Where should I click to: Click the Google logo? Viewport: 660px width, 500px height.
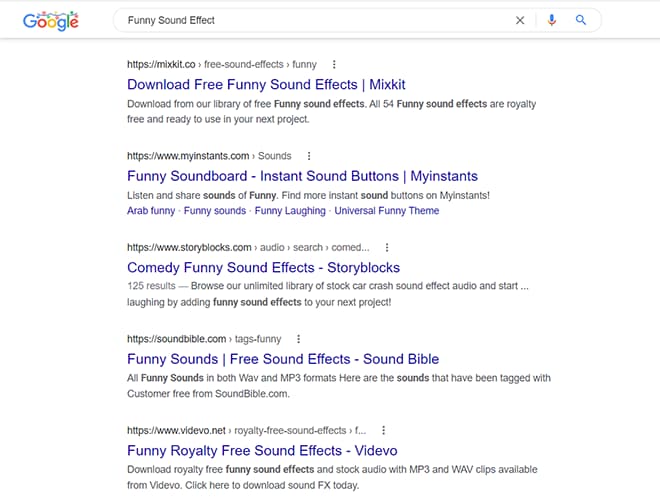pos(50,20)
